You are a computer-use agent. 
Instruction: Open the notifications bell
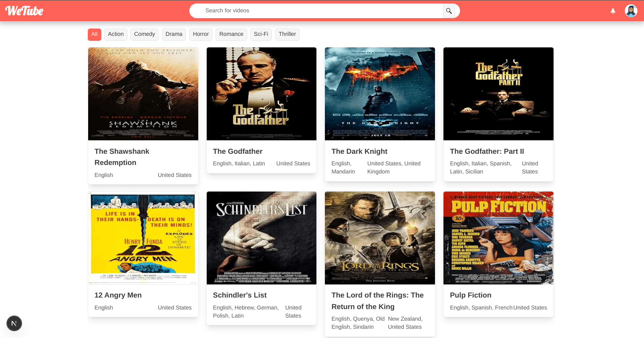click(x=613, y=11)
